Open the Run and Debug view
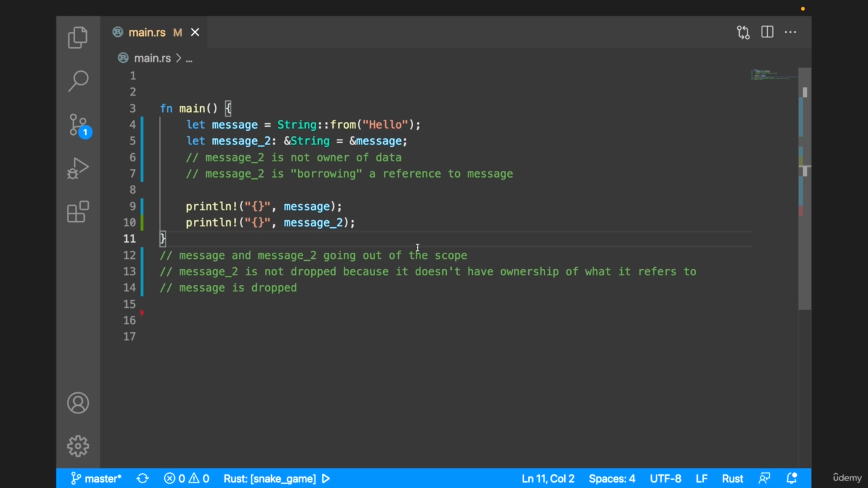 (x=78, y=169)
